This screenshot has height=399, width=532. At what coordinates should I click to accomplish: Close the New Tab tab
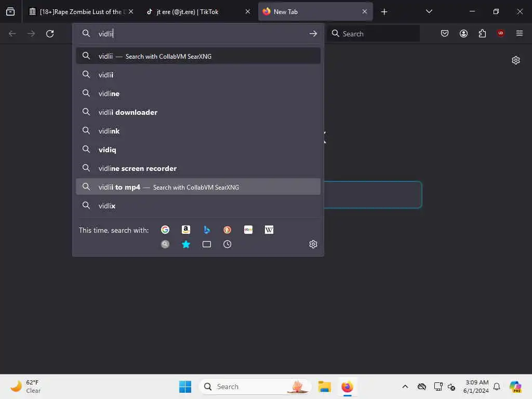click(x=364, y=11)
